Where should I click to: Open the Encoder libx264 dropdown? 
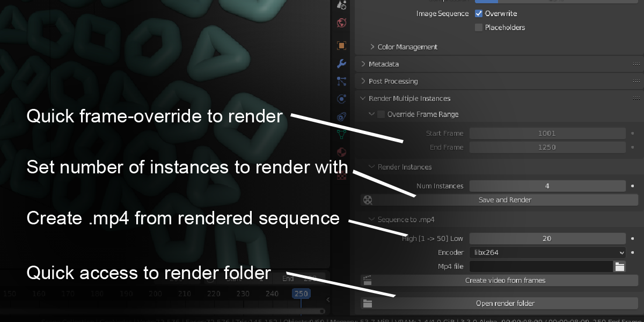[547, 252]
